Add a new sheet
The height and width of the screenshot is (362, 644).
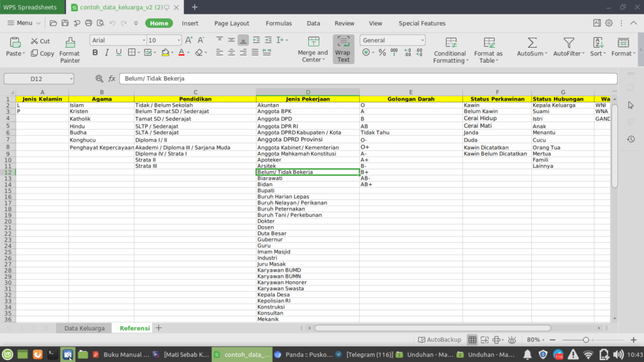(x=158, y=328)
